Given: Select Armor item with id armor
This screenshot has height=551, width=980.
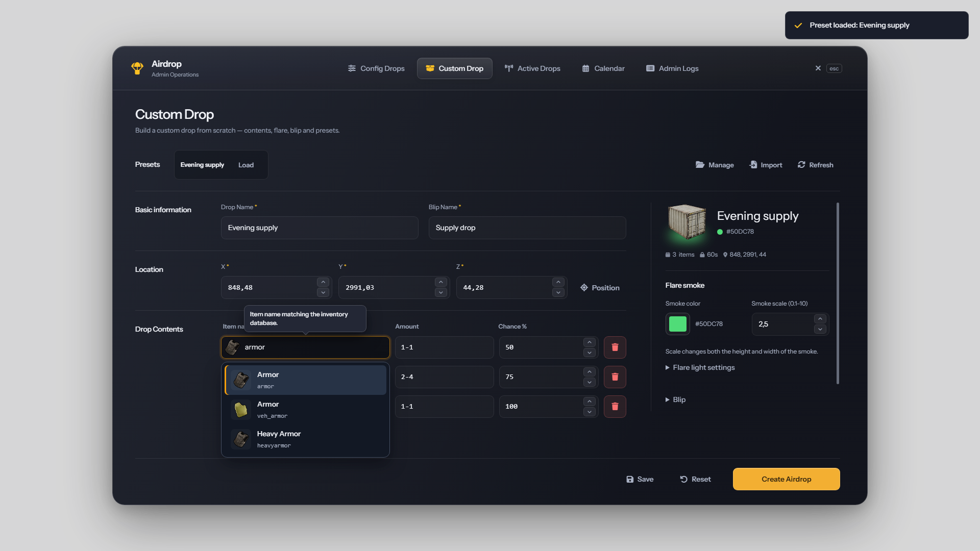Looking at the screenshot, I should 305,380.
